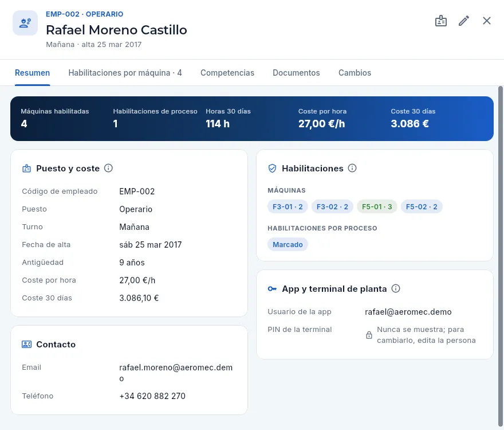Click the 3.086,10 € cost value
This screenshot has width=504, height=430.
(x=139, y=298)
